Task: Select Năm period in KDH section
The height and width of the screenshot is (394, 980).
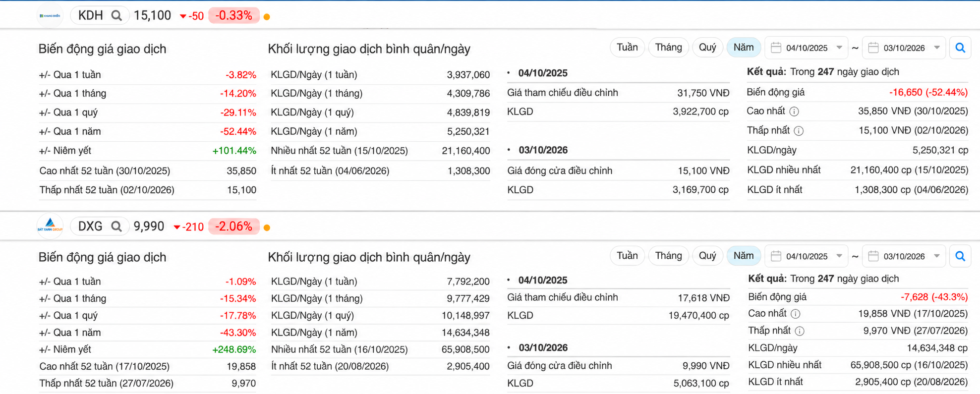Action: tap(744, 48)
